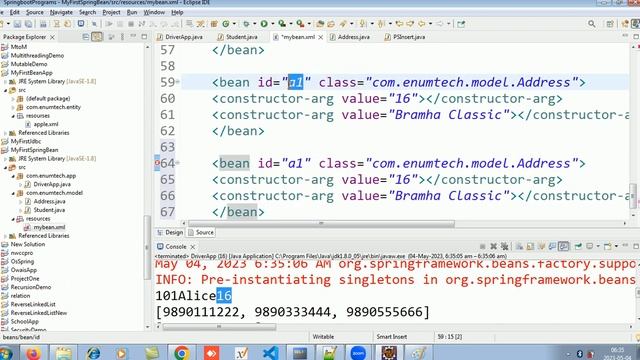The width and height of the screenshot is (640, 360).
Task: Open the Chrome icon in taskbar
Action: coord(181,353)
